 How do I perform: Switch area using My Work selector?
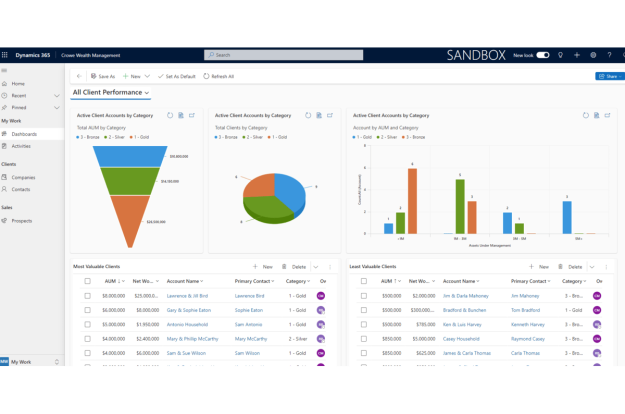[30, 362]
